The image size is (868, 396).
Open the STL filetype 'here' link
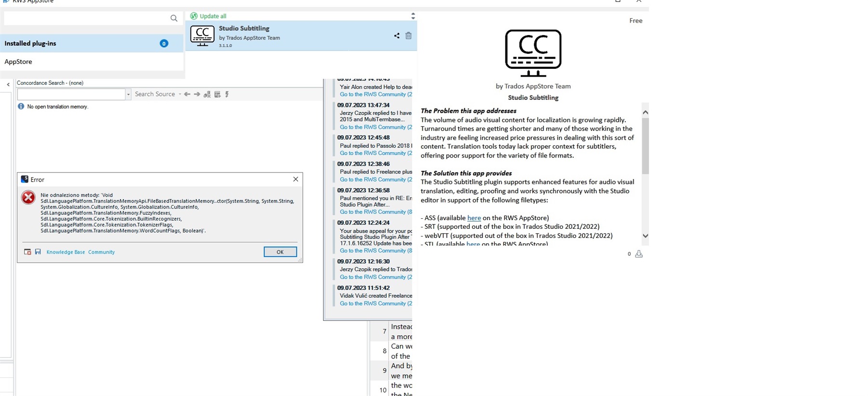point(473,244)
